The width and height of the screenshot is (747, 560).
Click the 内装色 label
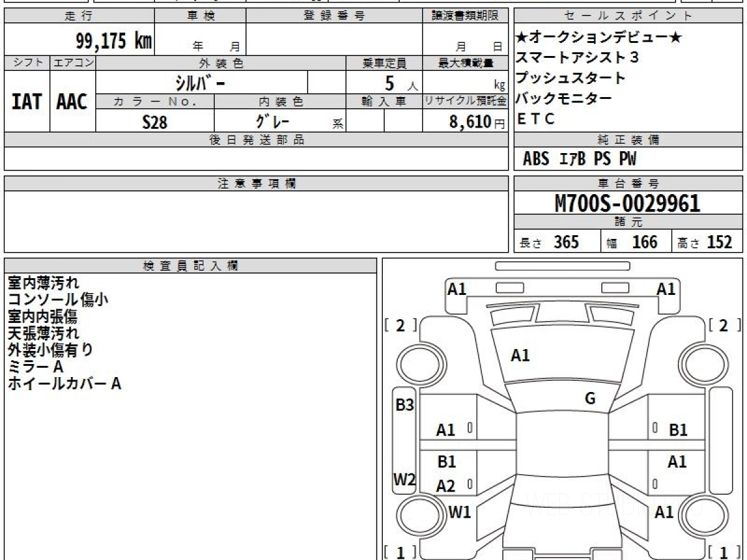[280, 101]
